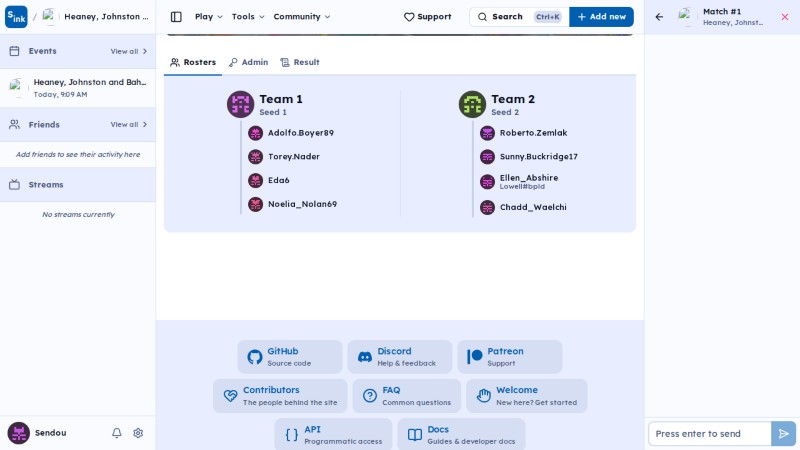Open the Discord help link

click(x=399, y=357)
